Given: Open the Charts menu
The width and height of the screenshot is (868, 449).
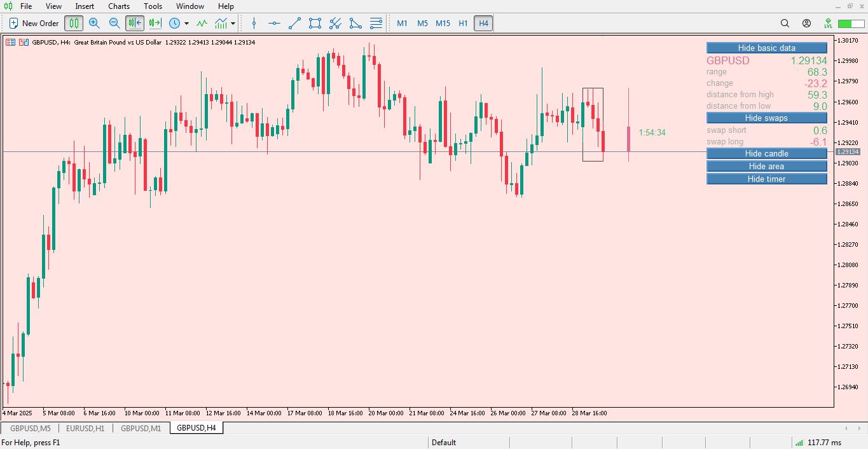Looking at the screenshot, I should (x=118, y=6).
